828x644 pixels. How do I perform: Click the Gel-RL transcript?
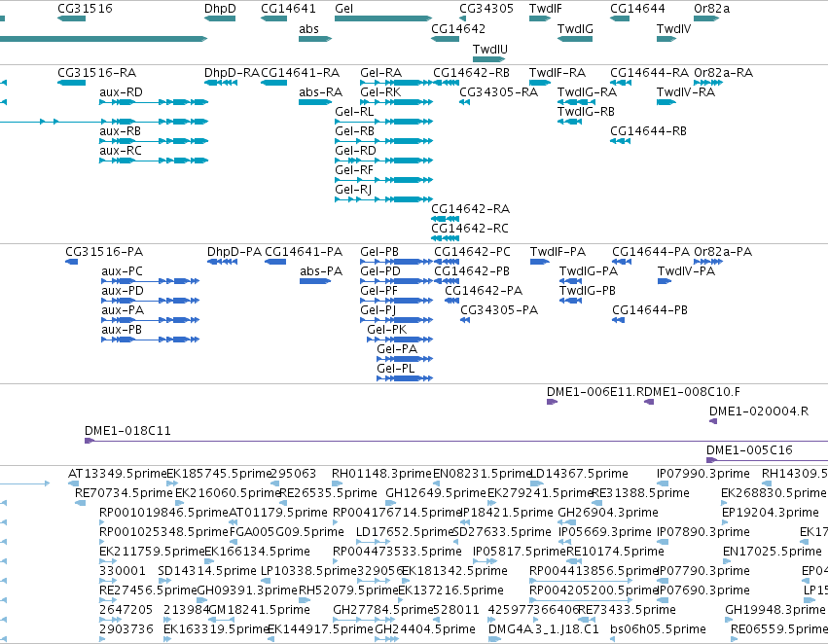tap(384, 122)
